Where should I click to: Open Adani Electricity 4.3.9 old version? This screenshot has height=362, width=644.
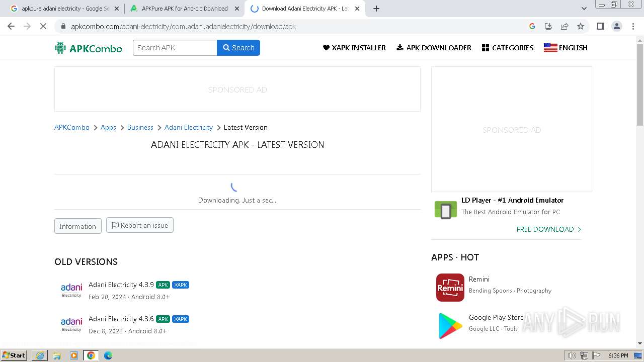coord(121,285)
